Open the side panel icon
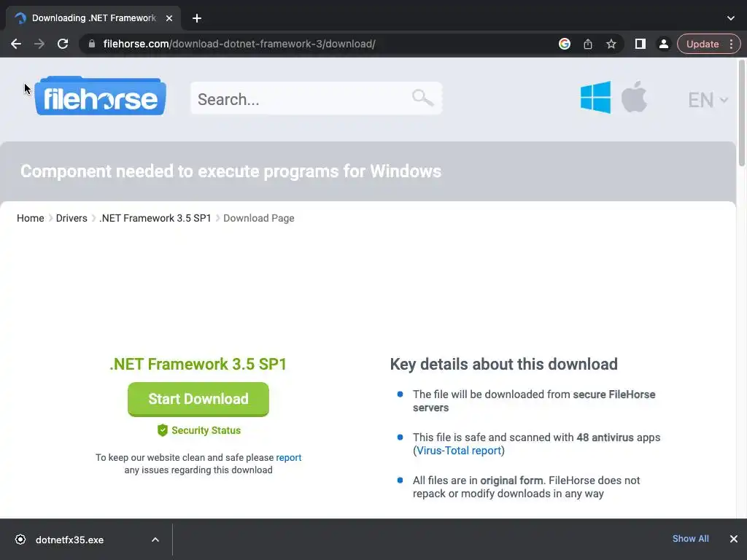Screen dimensions: 747x560 [x=640, y=44]
